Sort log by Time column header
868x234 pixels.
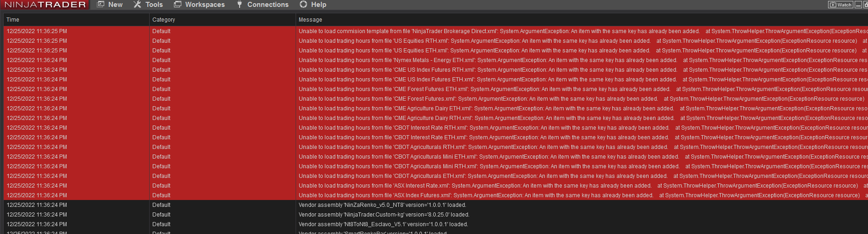point(76,20)
